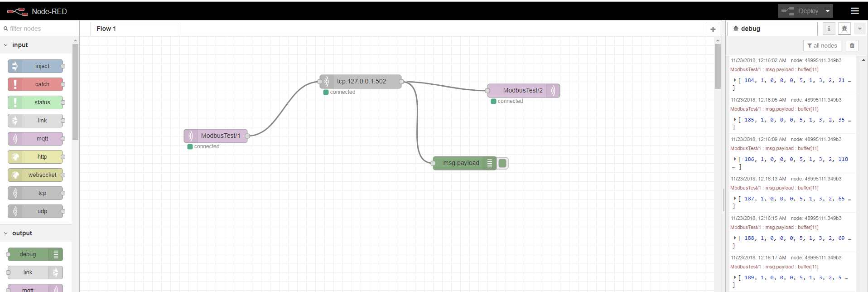Clear debug log with trash icon
868x292 pixels.
tap(852, 46)
